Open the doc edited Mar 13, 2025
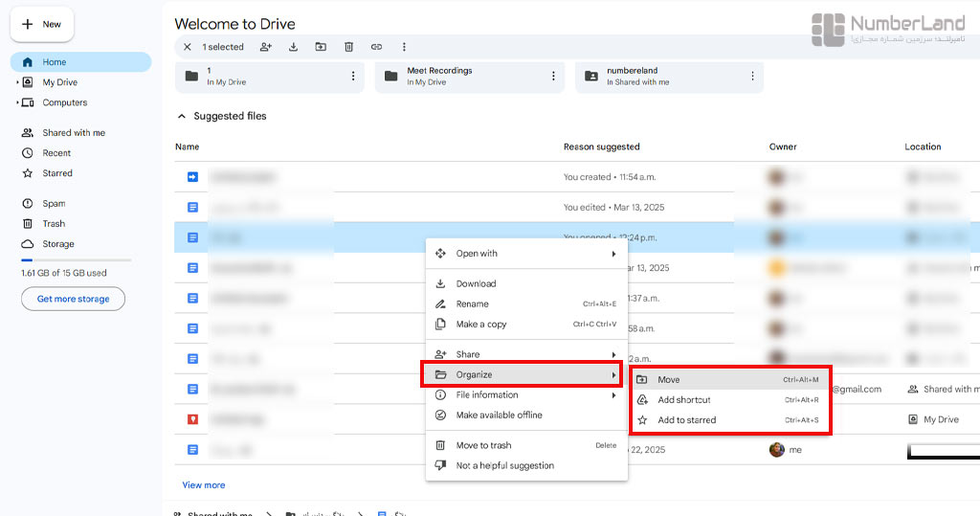The height and width of the screenshot is (516, 980). coord(577,207)
